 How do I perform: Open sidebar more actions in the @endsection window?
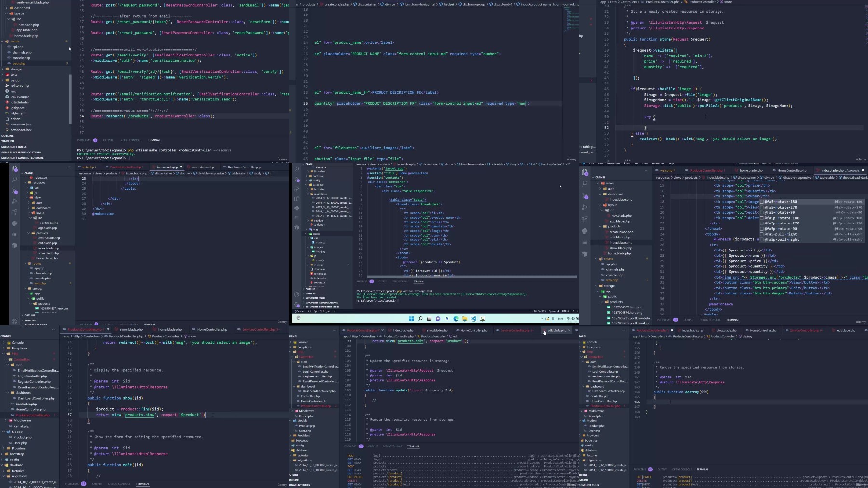[69, 167]
